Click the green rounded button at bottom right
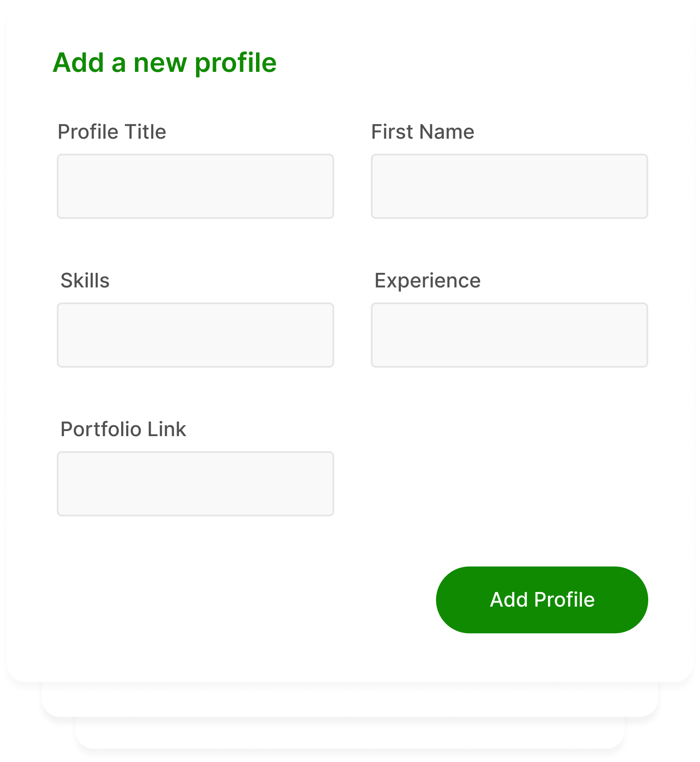This screenshot has height=762, width=700. [542, 599]
